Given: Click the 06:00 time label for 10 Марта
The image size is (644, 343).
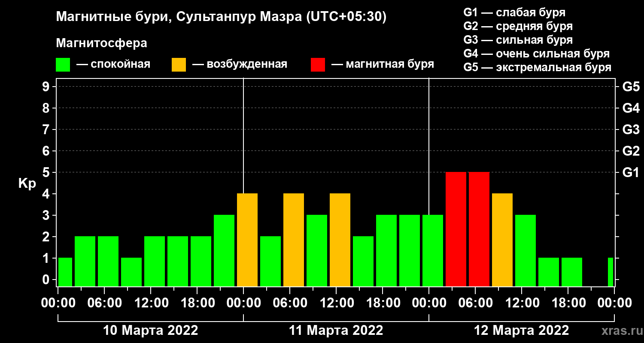Looking at the screenshot, I should coord(104,303).
